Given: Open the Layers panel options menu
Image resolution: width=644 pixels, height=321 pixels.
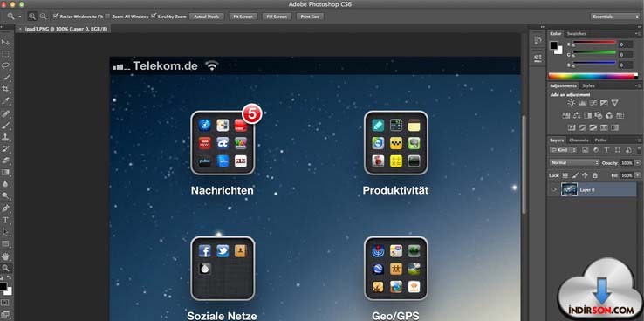Looking at the screenshot, I should (638, 140).
